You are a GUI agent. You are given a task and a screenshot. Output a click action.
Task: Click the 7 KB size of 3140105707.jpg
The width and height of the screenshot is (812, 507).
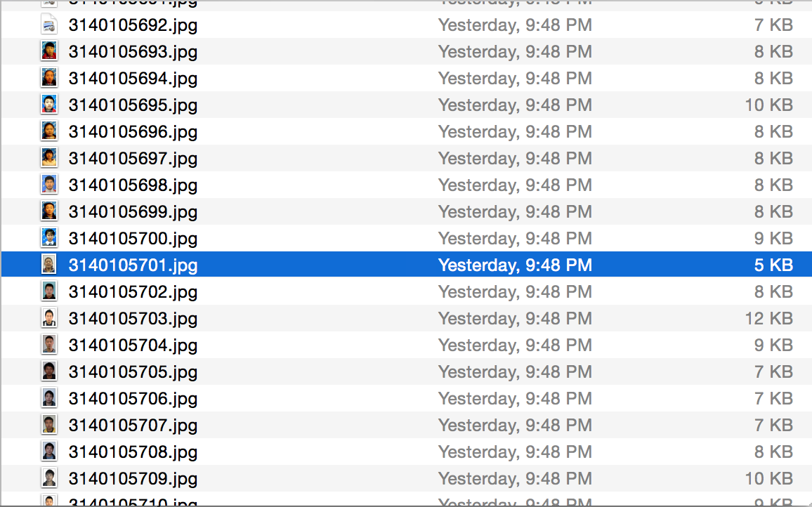(x=773, y=425)
